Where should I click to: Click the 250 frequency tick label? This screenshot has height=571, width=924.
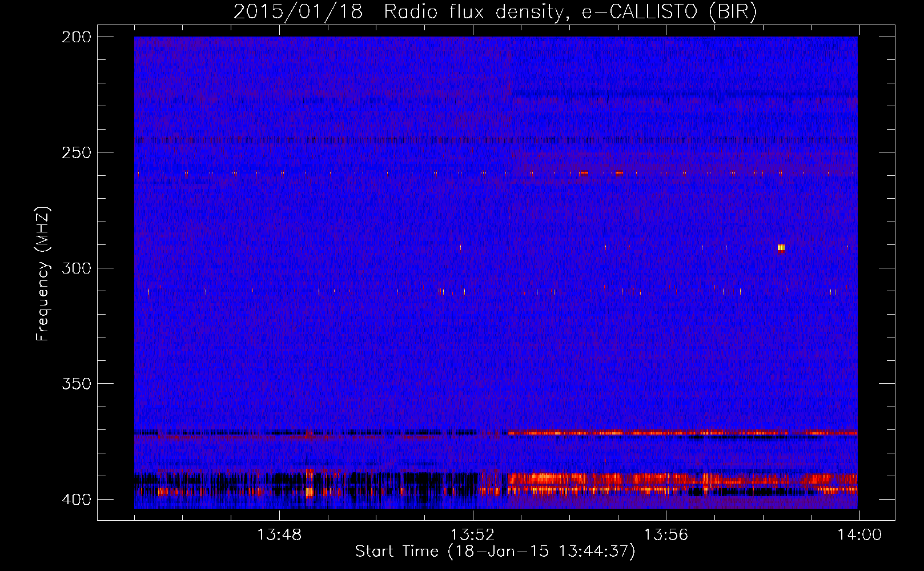(x=77, y=152)
